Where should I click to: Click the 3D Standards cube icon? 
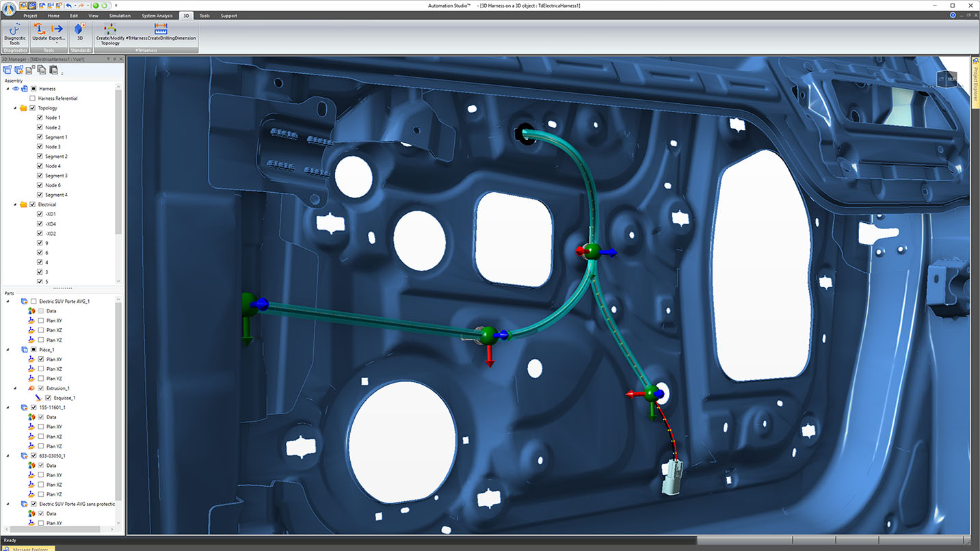point(79,31)
